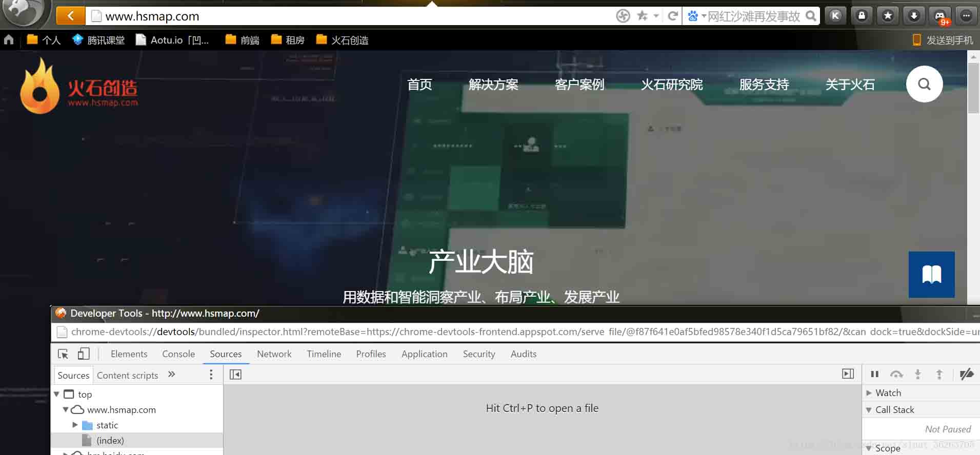Click the magnifier icon in browser search box
980x455 pixels.
[811, 16]
